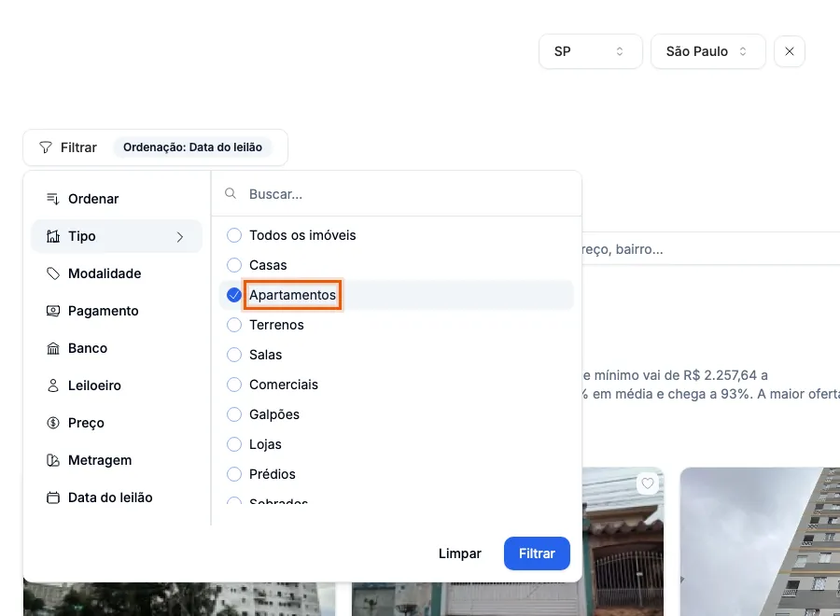840x616 pixels.
Task: Uncheck the Apartamentos option
Action: 234,295
